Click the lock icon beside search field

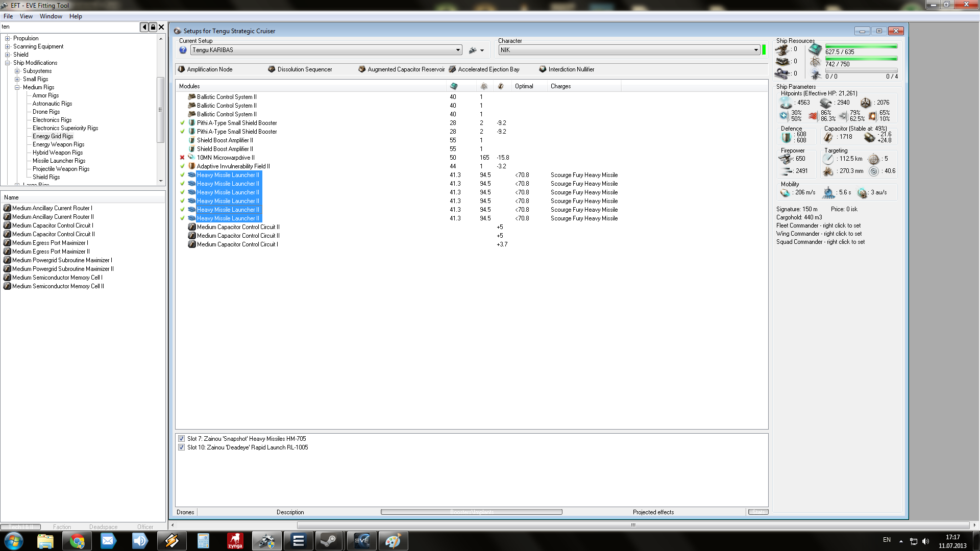pos(153,27)
